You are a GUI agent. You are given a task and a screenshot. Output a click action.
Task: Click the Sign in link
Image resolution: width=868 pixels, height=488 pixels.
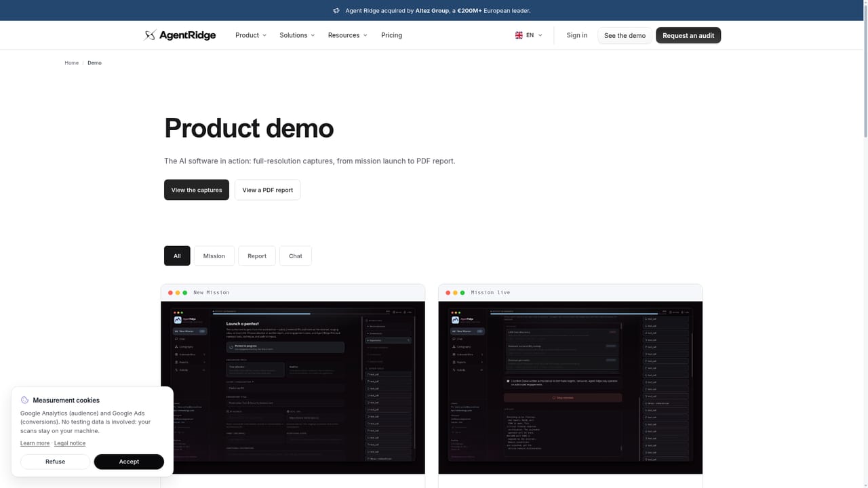(x=577, y=35)
